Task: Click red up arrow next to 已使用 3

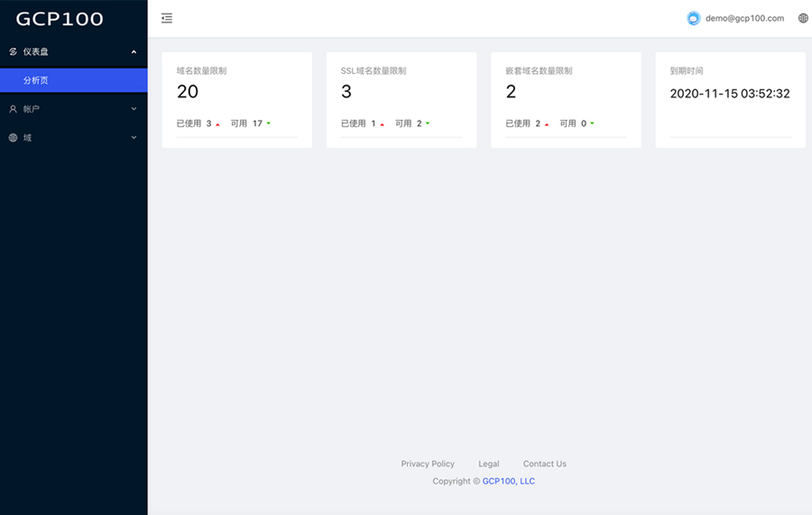Action: [x=217, y=124]
